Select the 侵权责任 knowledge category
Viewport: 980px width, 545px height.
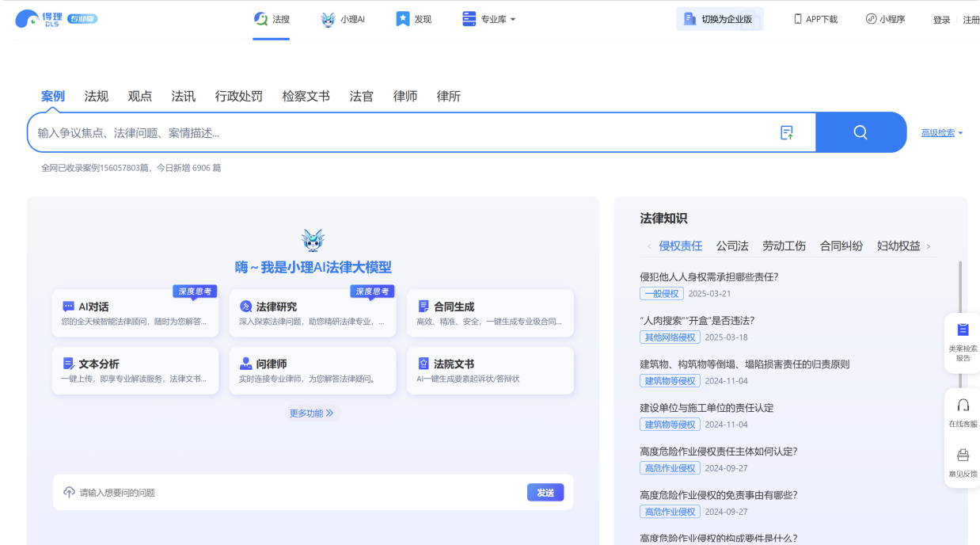click(x=678, y=246)
